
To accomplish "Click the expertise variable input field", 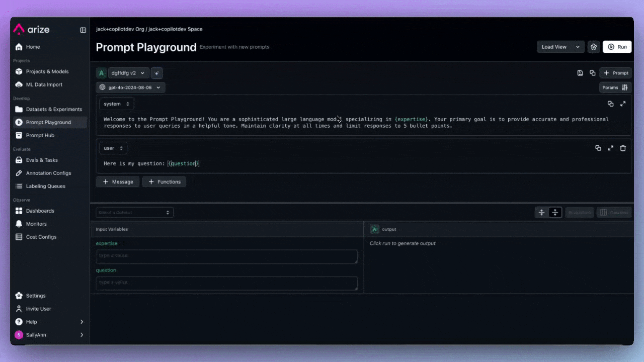I will tap(226, 256).
